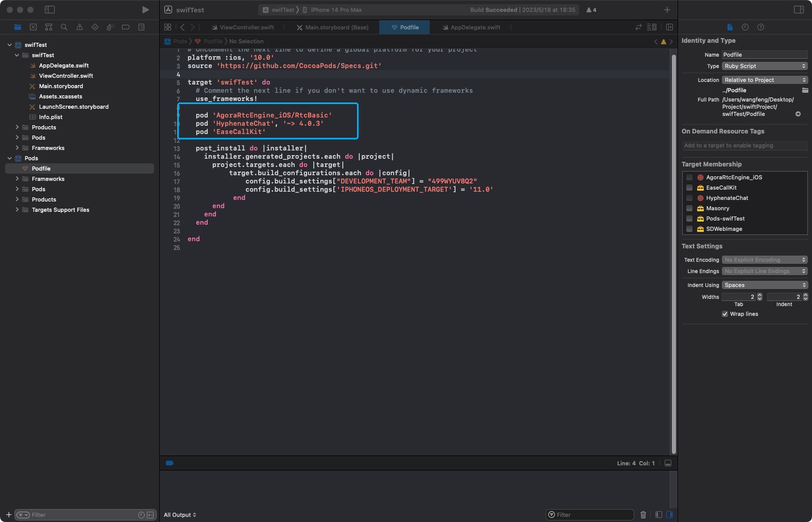Open the All Output console filter dropdown
Viewport: 812px width, 522px height.
180,515
